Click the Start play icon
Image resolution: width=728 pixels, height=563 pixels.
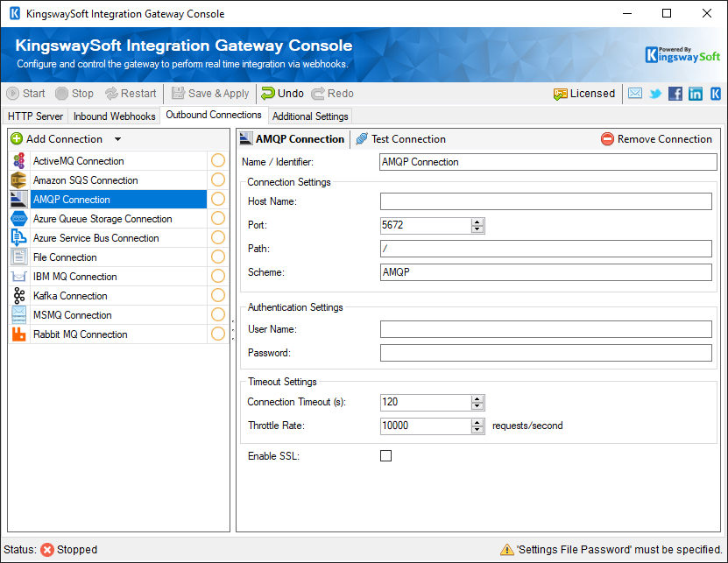[x=12, y=94]
